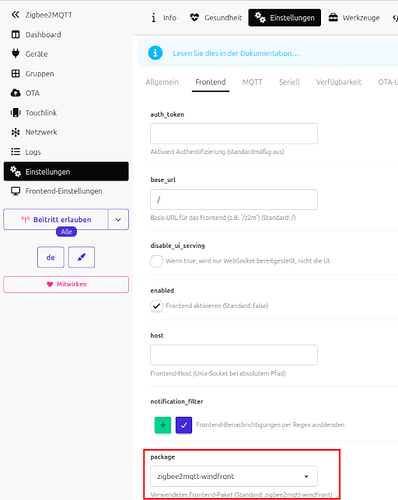The height and width of the screenshot is (500, 398).
Task: Click the theme paintbrush icon button
Action: 81,257
